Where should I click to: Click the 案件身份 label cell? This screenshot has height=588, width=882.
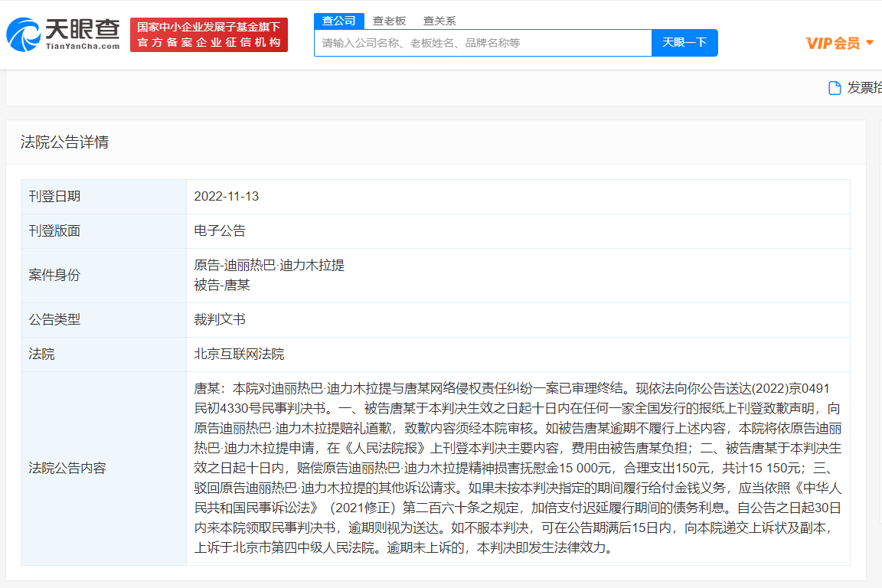103,276
